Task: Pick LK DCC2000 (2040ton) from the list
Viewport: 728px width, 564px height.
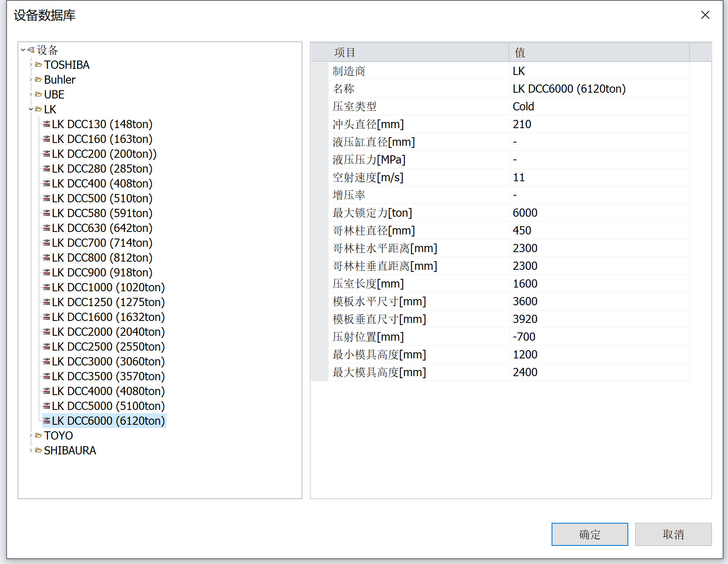Action: [x=108, y=332]
